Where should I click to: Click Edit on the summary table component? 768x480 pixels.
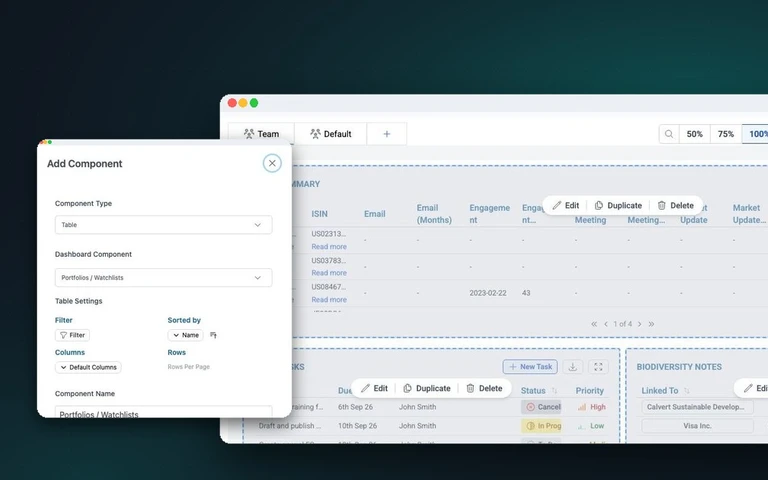pos(566,206)
